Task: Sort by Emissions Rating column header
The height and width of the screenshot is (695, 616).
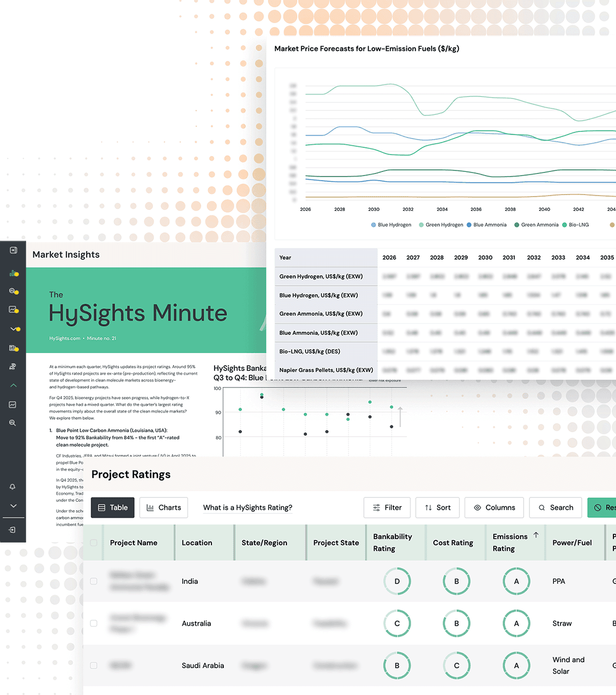Action: pyautogui.click(x=510, y=542)
